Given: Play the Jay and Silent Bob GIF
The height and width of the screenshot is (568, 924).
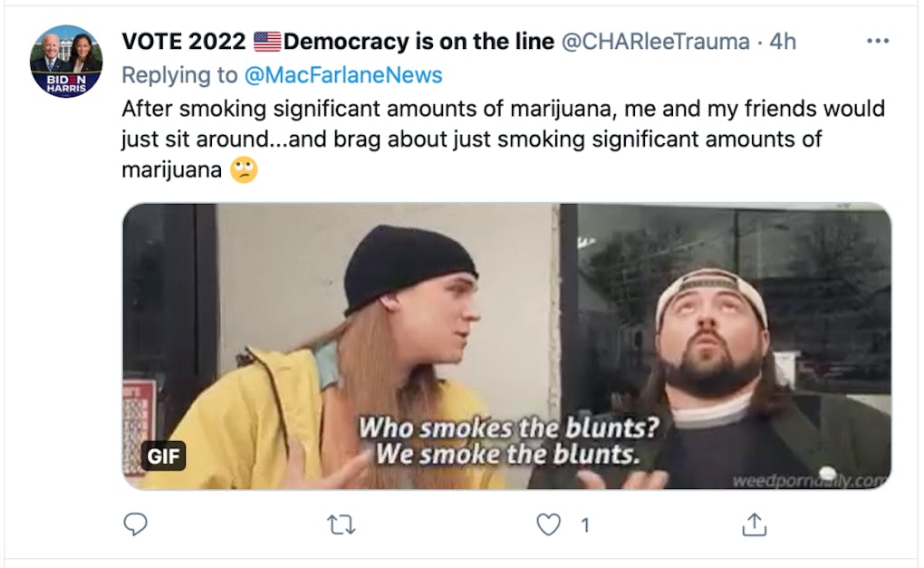Looking at the screenshot, I should point(506,346).
